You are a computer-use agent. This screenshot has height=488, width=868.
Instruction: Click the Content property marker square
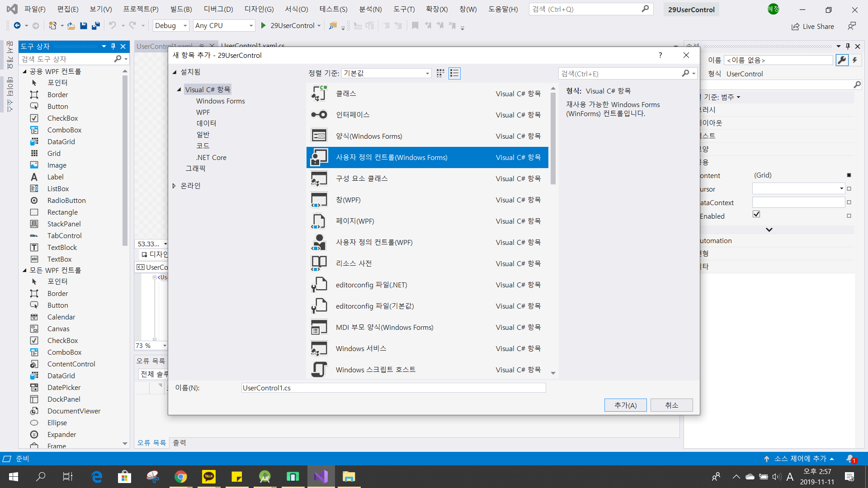pos(849,175)
